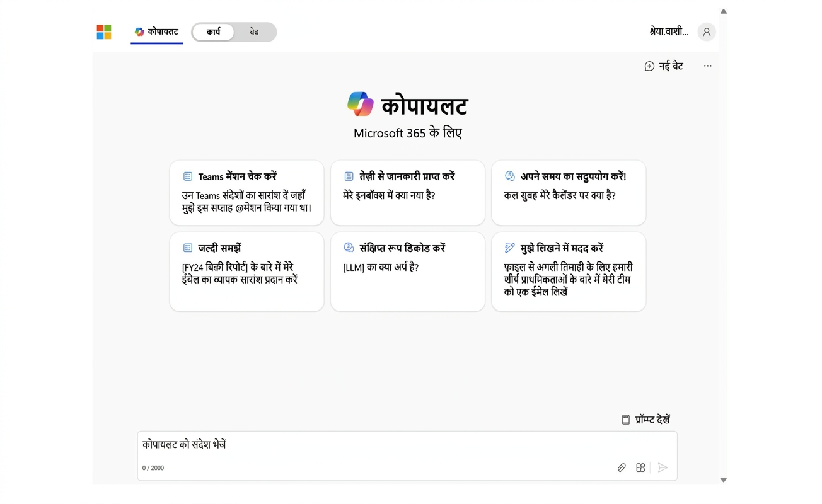Start a new chat with नई चैट
Image resolution: width=822 pixels, height=504 pixels.
[664, 66]
